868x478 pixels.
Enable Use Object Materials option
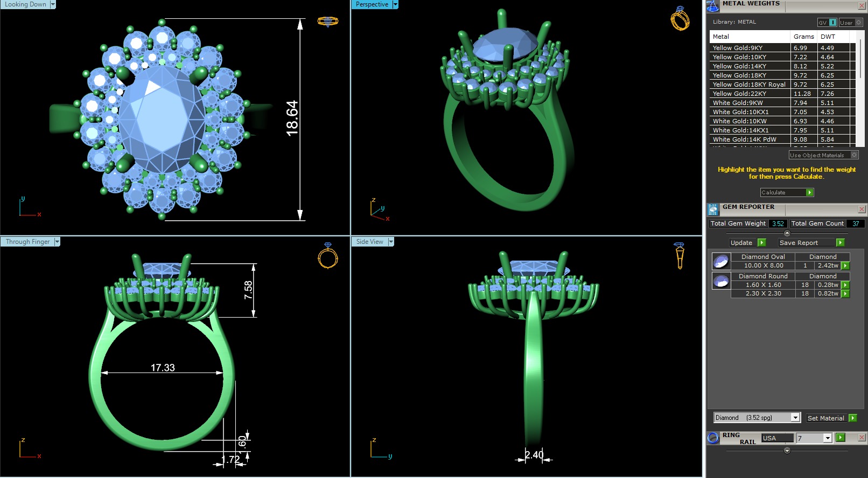[x=823, y=155]
